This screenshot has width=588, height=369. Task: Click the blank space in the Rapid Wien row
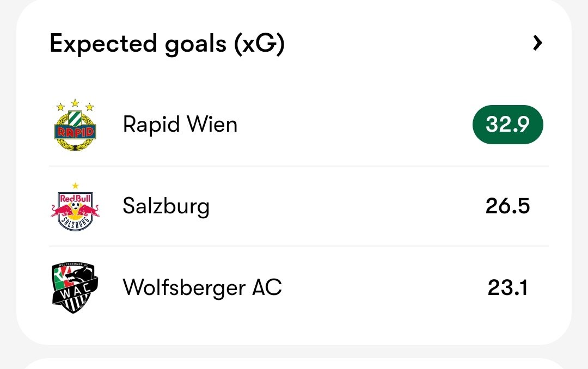(354, 125)
